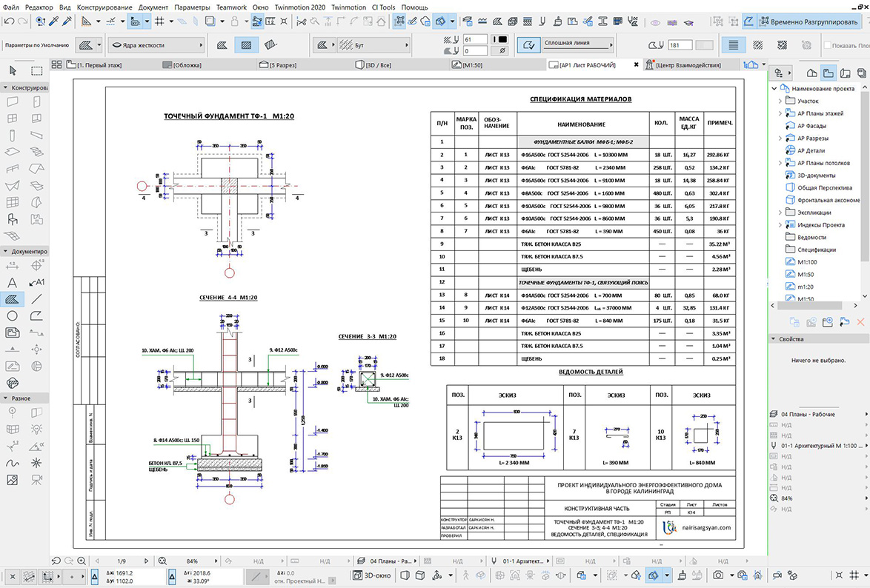The image size is (870, 588).
Task: Click the paint brush surfaces icon
Action: coord(557,21)
